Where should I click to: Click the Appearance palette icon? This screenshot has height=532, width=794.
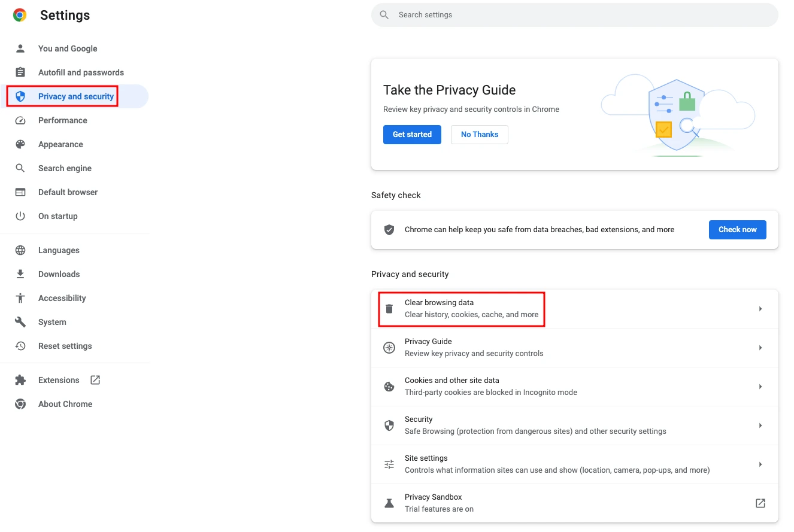[20, 144]
